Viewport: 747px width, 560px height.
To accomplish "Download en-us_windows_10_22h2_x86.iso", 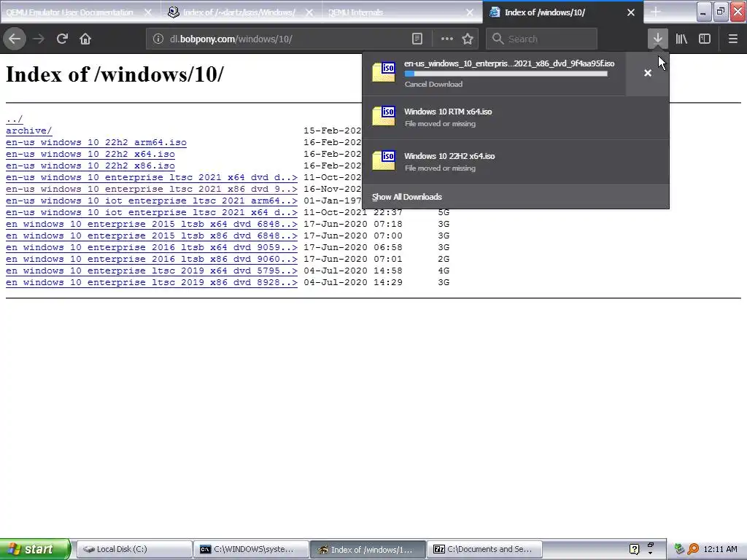I will [90, 166].
